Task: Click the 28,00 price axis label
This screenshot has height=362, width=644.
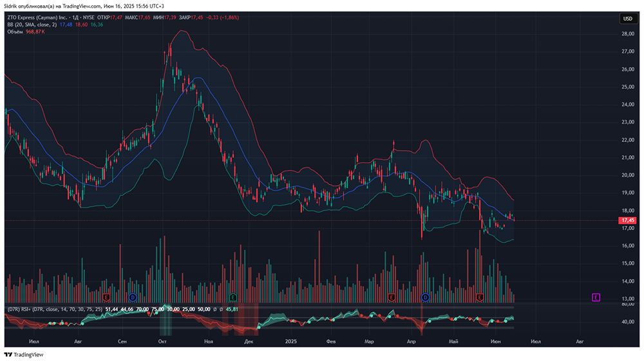Action: pos(628,34)
